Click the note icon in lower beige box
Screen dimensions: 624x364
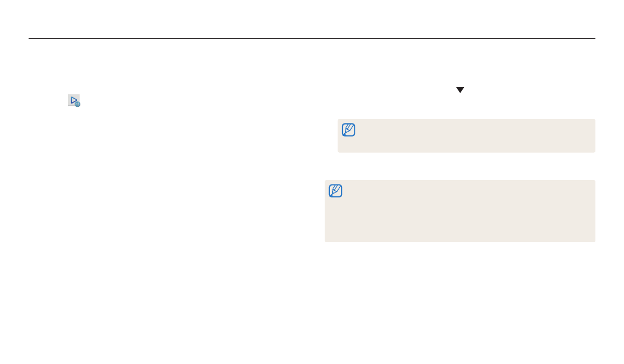(335, 191)
